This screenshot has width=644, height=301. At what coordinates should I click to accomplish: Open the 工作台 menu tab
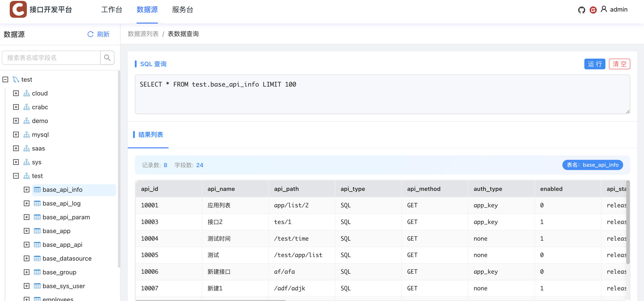tap(112, 10)
